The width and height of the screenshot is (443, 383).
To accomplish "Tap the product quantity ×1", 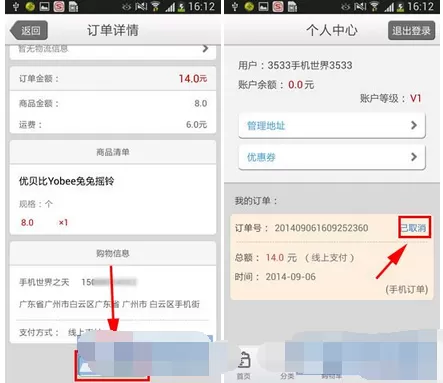I will (x=63, y=222).
